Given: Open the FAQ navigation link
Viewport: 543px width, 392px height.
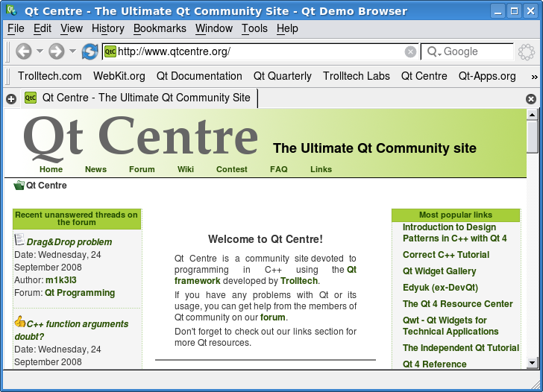Looking at the screenshot, I should click(278, 169).
